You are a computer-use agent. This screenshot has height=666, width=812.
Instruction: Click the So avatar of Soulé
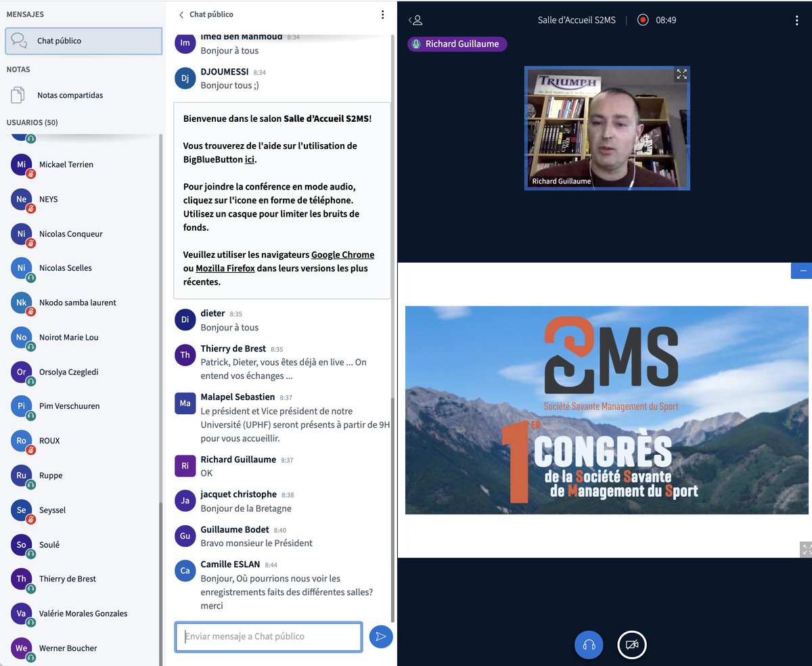[x=22, y=544]
